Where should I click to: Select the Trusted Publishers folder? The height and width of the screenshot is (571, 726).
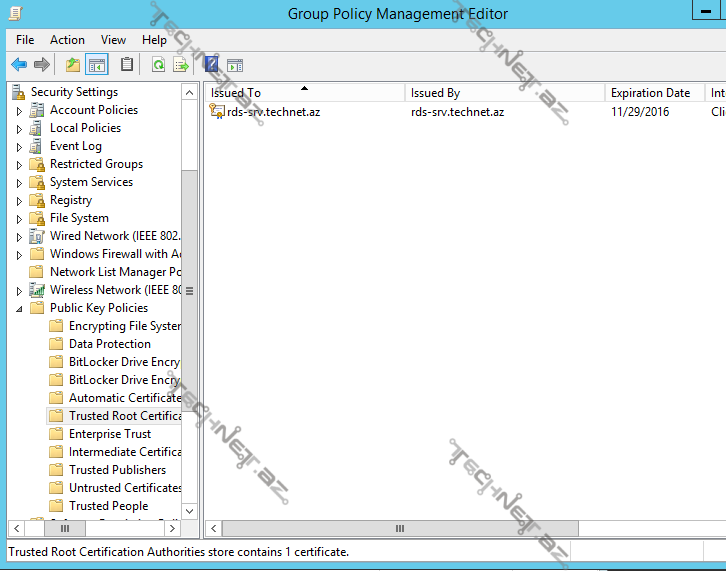pyautogui.click(x=117, y=470)
